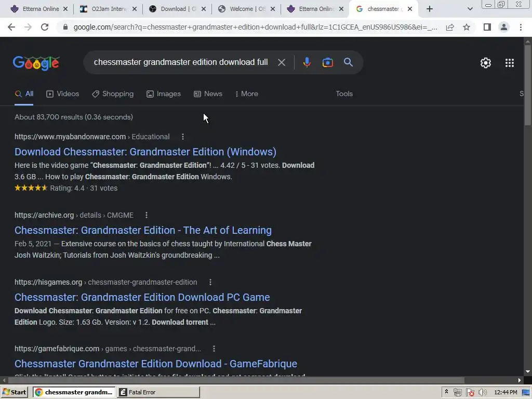This screenshot has width=532, height=399.
Task: Click the vertical page scrollbar thumb
Action: pyautogui.click(x=528, y=85)
